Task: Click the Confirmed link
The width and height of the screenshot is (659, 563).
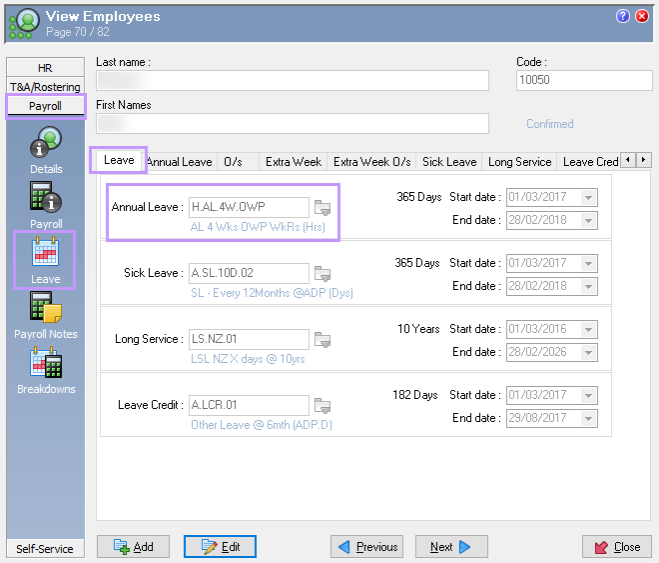Action: pyautogui.click(x=550, y=124)
